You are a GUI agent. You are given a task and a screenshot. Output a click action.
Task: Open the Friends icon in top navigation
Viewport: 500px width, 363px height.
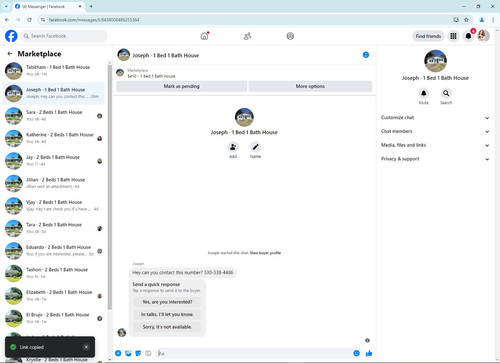[247, 36]
